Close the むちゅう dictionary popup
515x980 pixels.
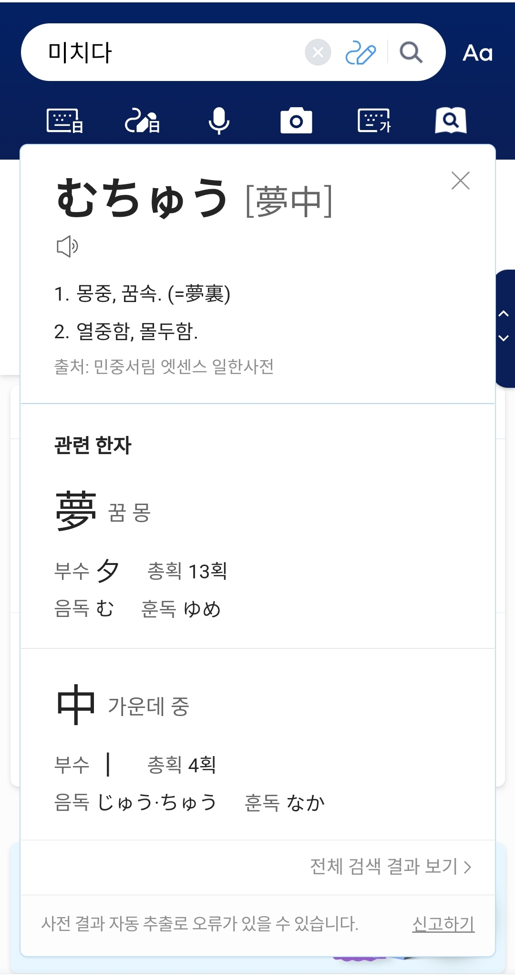coord(461,181)
